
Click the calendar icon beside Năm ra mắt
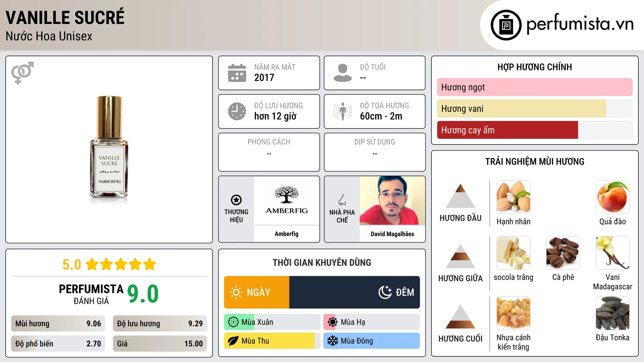point(237,73)
